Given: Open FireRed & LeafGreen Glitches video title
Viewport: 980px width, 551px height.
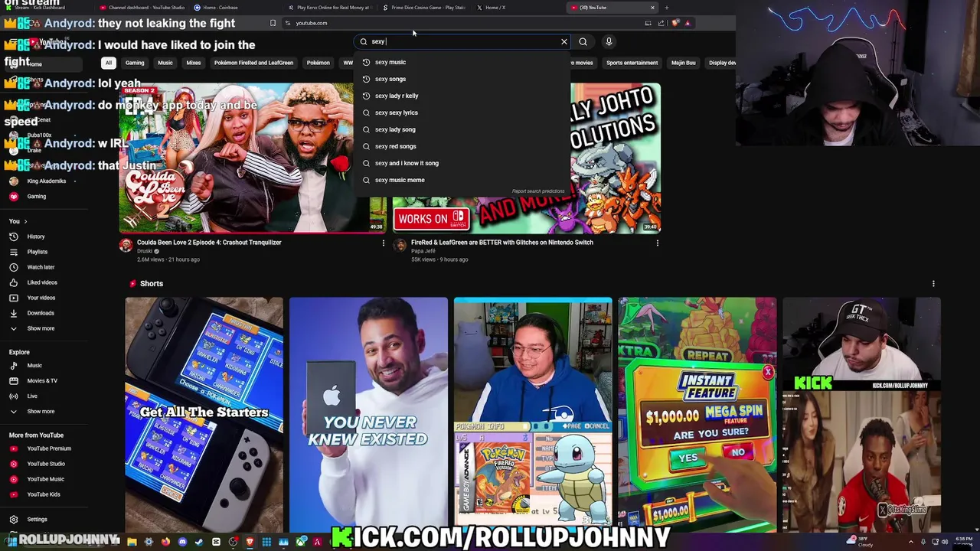Looking at the screenshot, I should [x=502, y=243].
